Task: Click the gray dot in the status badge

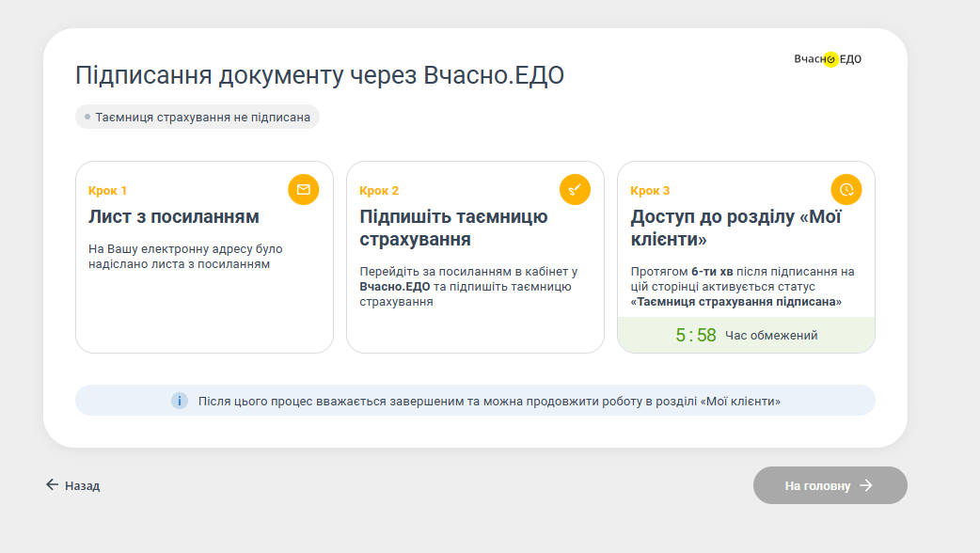Action: click(87, 117)
